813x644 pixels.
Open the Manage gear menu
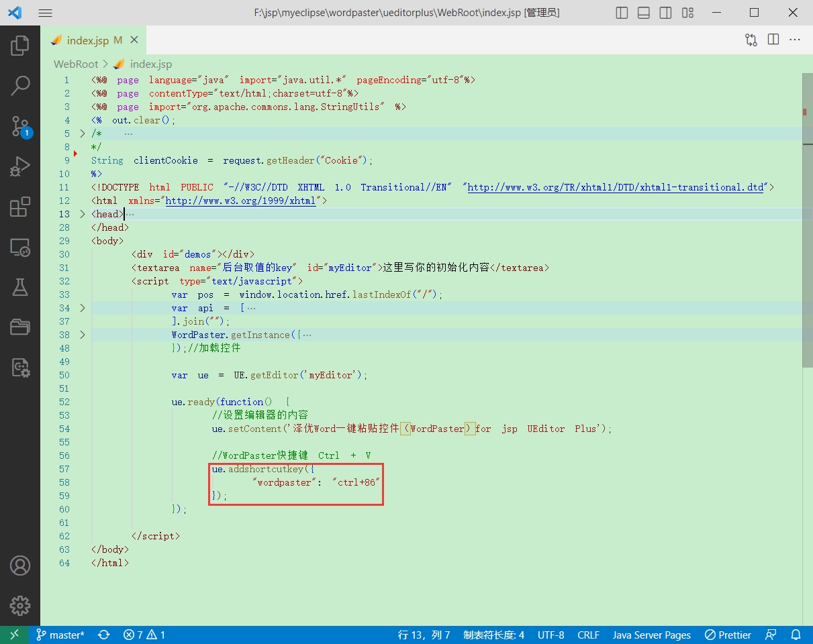pos(20,606)
